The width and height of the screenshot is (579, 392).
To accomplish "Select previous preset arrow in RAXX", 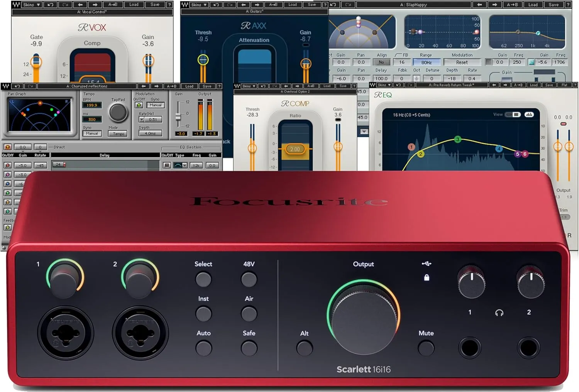I will click(x=243, y=5).
